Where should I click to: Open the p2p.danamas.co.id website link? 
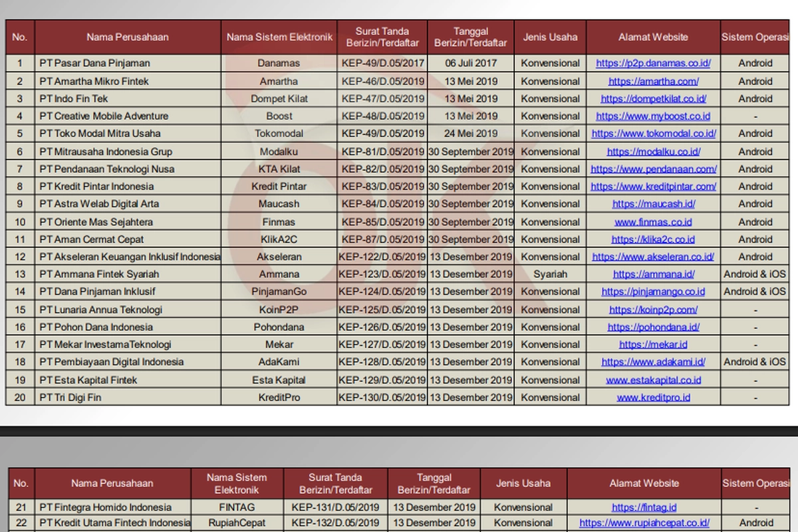click(653, 63)
